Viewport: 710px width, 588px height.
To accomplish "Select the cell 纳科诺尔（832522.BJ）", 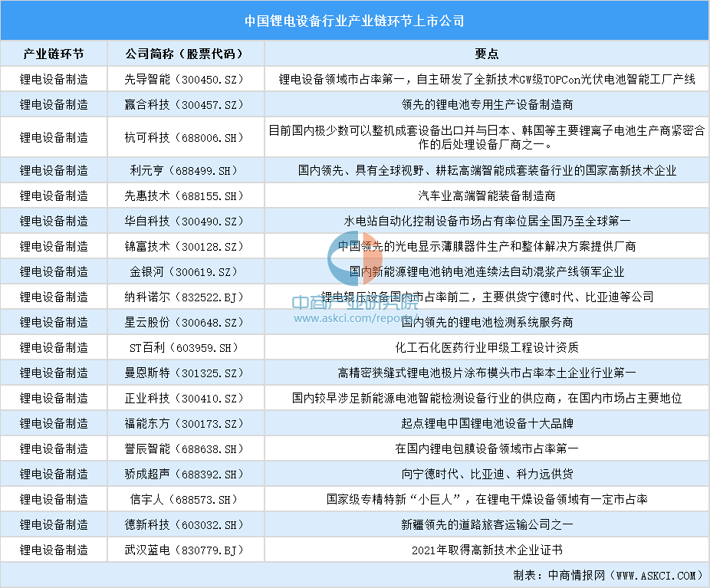I will click(186, 297).
